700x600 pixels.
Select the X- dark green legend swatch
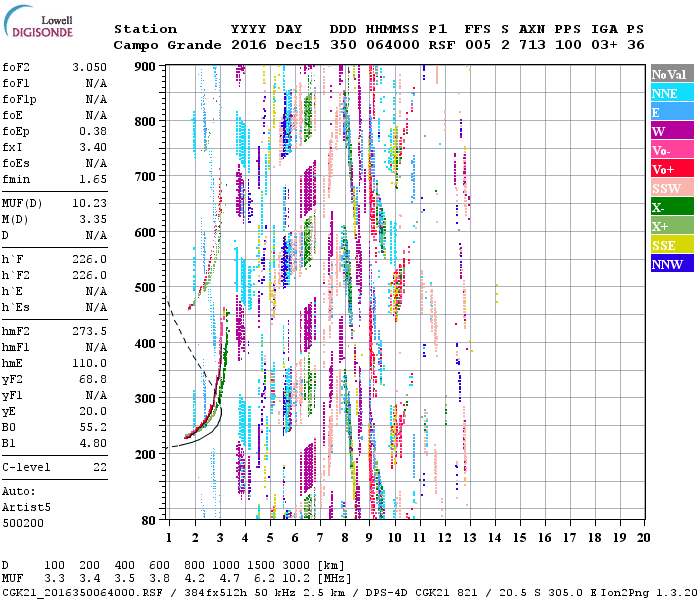[x=672, y=207]
